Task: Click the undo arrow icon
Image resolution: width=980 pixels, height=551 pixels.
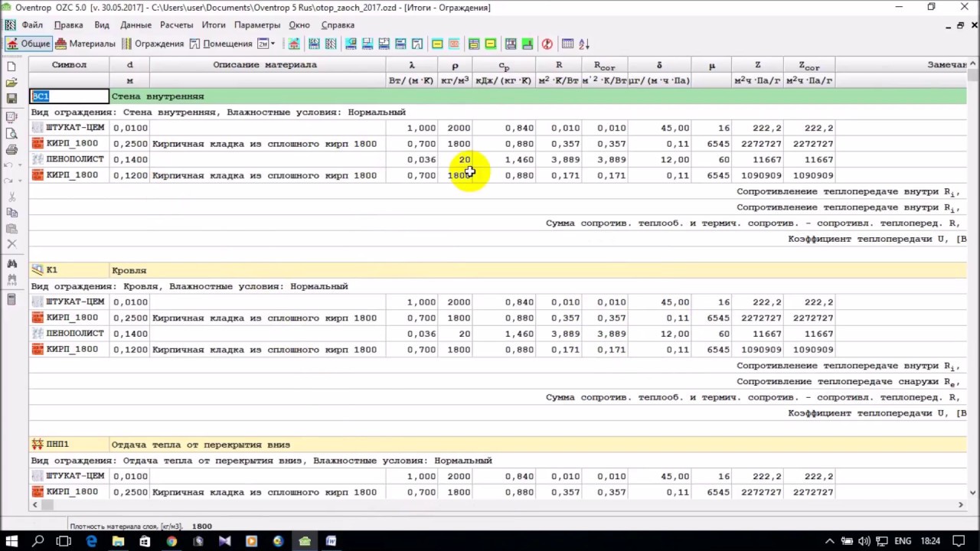Action: [8, 165]
